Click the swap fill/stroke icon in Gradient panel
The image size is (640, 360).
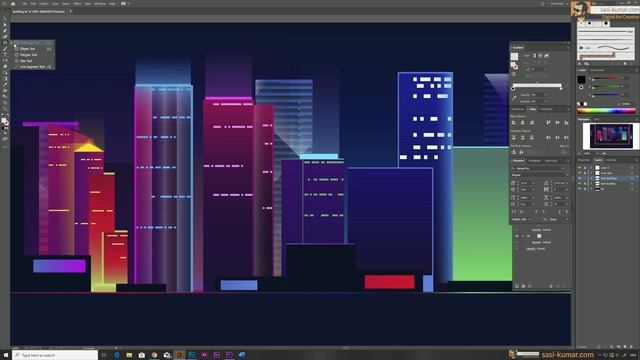point(514,66)
